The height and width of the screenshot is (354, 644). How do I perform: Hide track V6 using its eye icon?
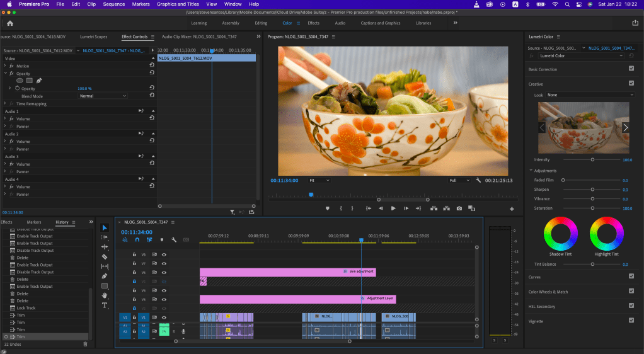pos(164,272)
